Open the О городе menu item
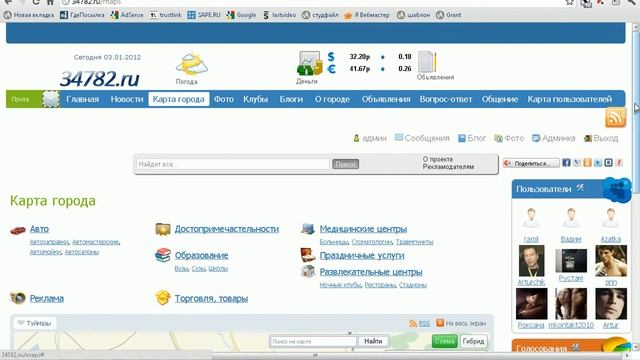 332,99
